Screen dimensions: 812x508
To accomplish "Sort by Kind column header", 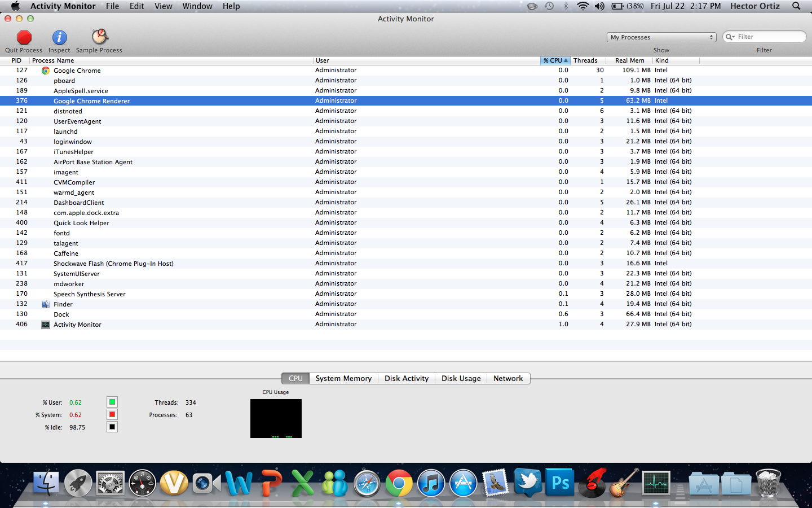I will click(676, 60).
